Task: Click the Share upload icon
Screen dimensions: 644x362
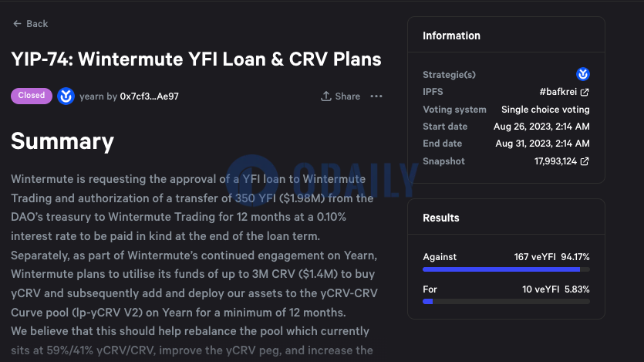Action: [x=326, y=96]
